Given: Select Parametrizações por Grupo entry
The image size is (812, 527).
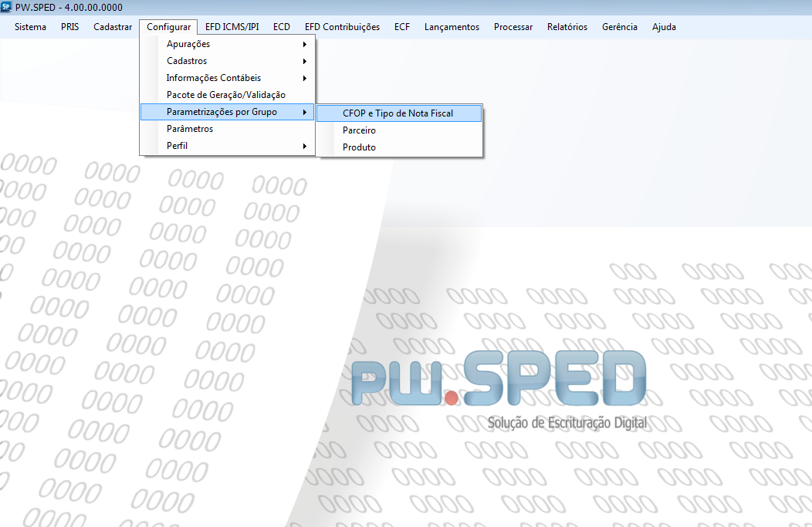Looking at the screenshot, I should 228,112.
